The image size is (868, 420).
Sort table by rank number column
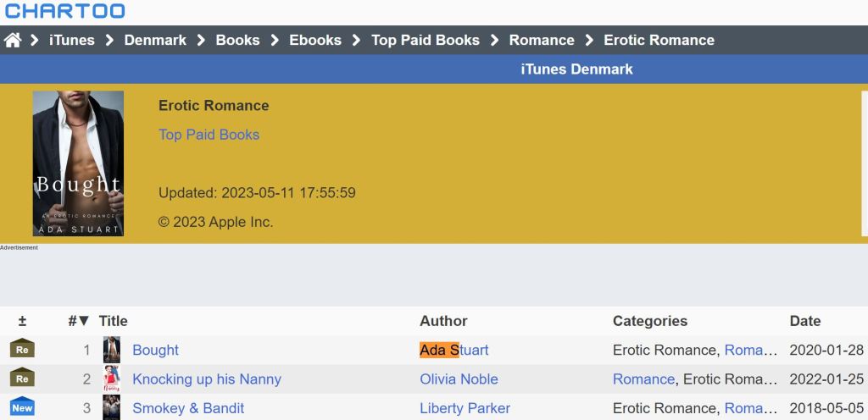[x=78, y=321]
